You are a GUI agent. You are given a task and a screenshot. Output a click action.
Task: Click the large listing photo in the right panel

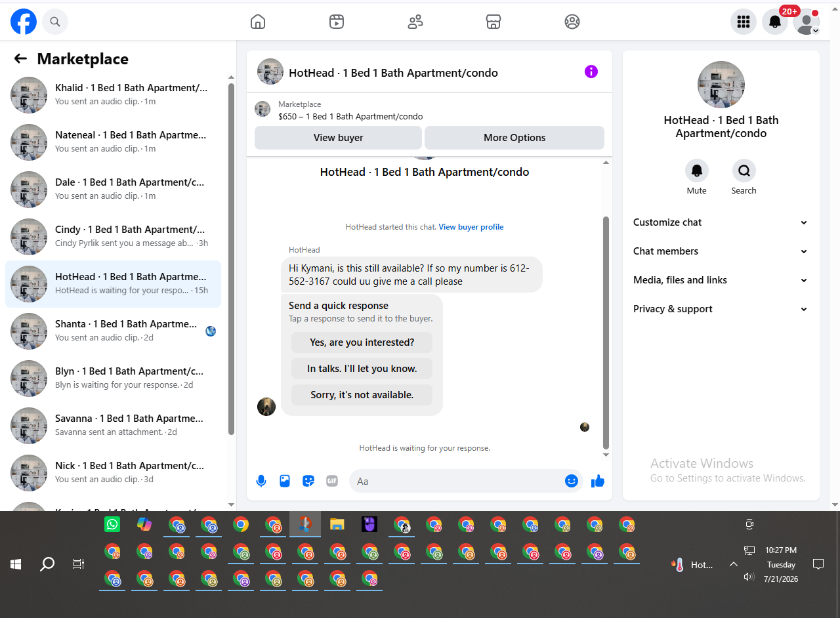(721, 85)
